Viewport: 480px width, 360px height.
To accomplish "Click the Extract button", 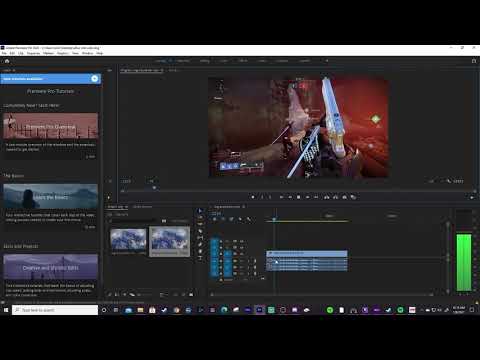I will [335, 197].
